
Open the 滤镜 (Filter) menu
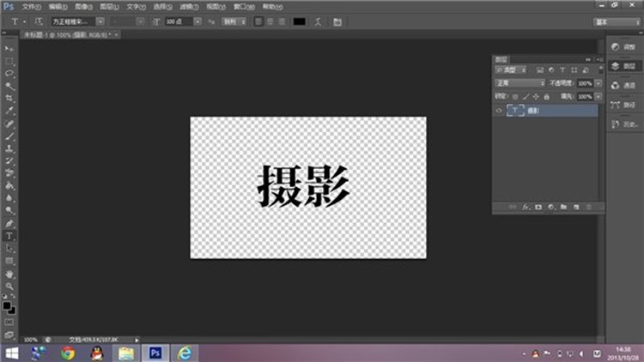[x=186, y=6]
